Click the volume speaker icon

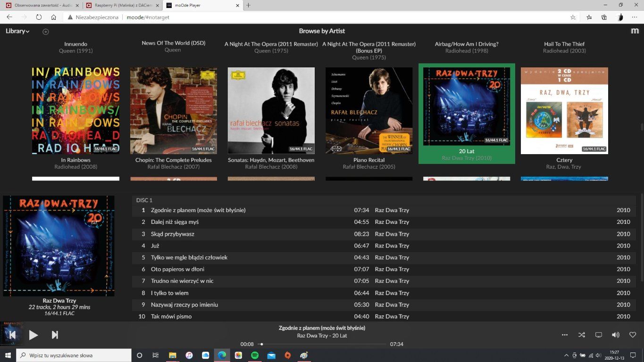coord(616,335)
